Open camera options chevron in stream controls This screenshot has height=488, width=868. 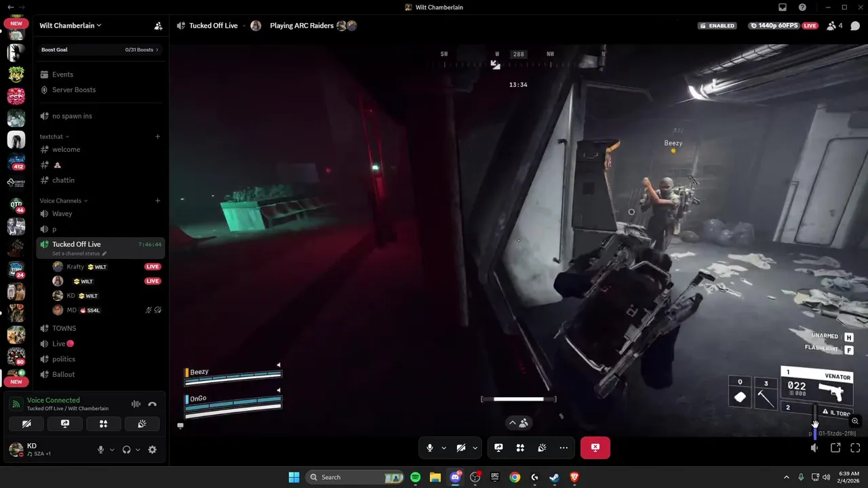coord(475,448)
